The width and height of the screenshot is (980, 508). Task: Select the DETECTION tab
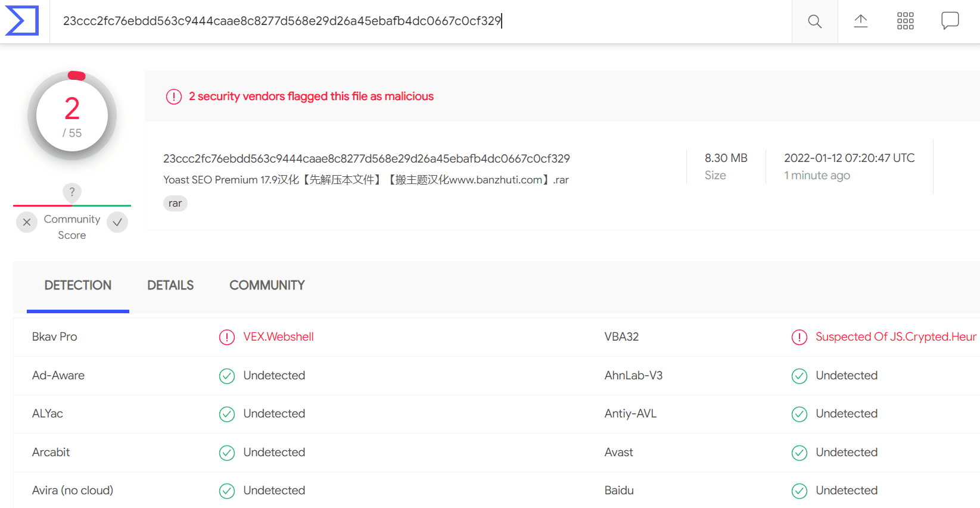(78, 285)
